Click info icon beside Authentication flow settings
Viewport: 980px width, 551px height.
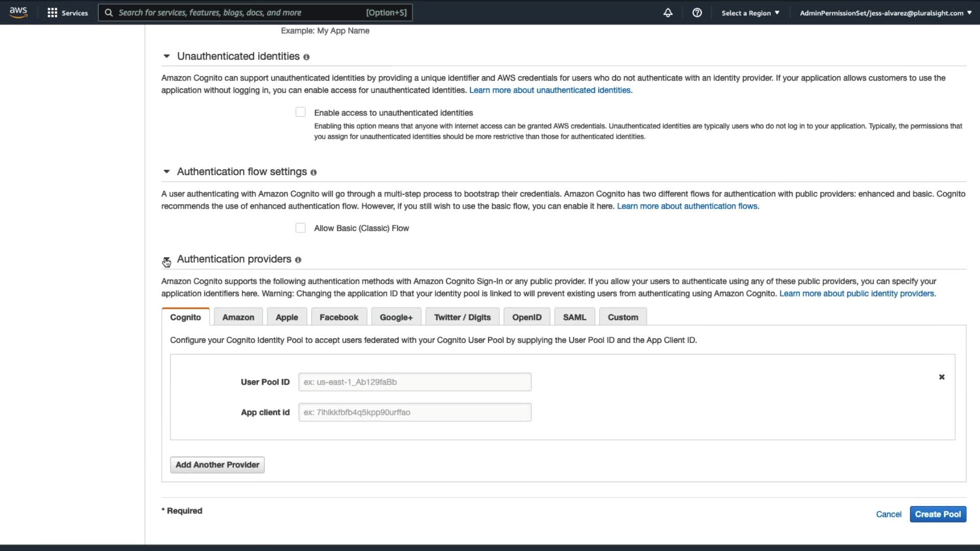(313, 172)
